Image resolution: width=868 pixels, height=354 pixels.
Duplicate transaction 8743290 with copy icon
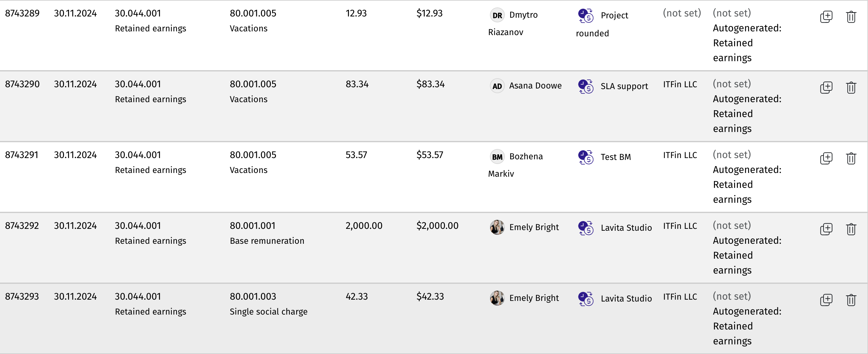[826, 87]
